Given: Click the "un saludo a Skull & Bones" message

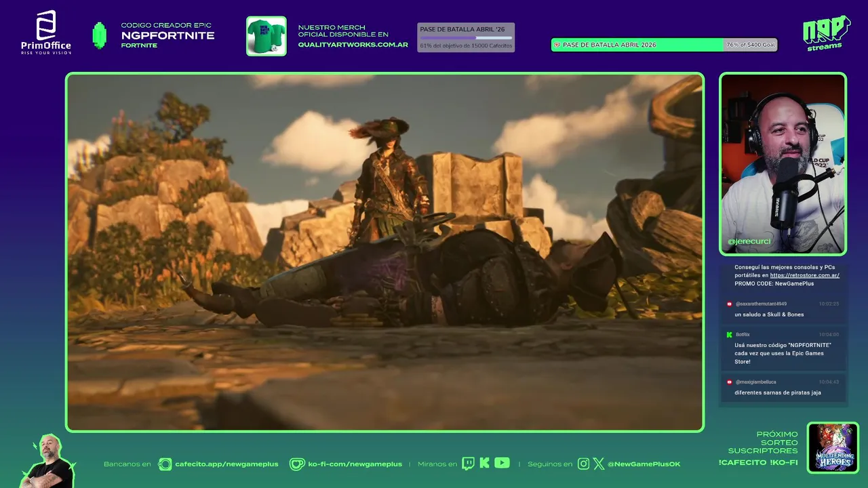Looking at the screenshot, I should click(769, 314).
